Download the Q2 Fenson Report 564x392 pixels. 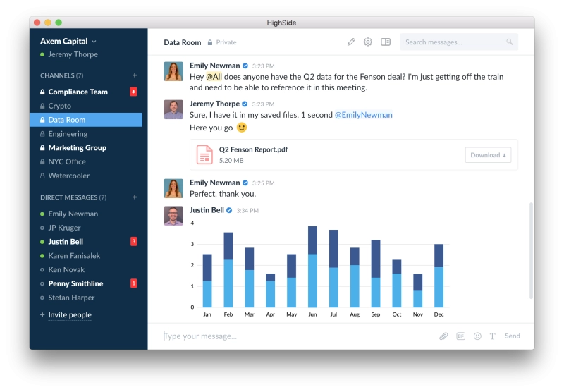pos(488,155)
